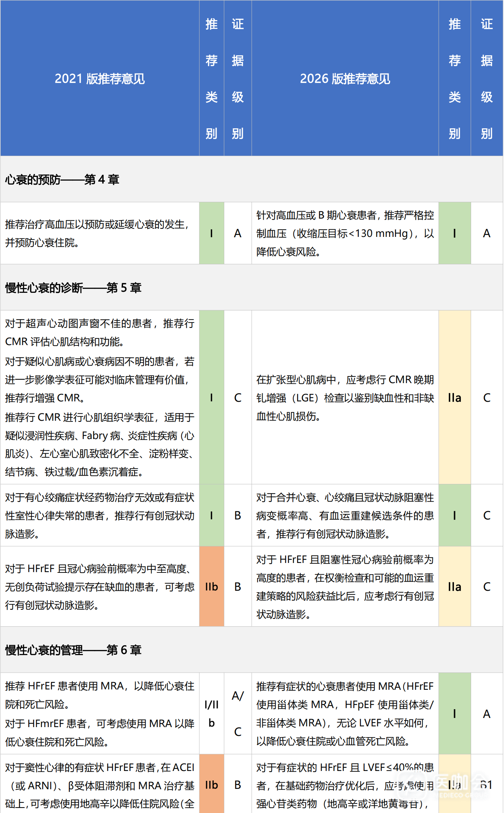Click the I/IIb class cell for 2021 MRA
This screenshot has width=504, height=813.
click(x=211, y=714)
